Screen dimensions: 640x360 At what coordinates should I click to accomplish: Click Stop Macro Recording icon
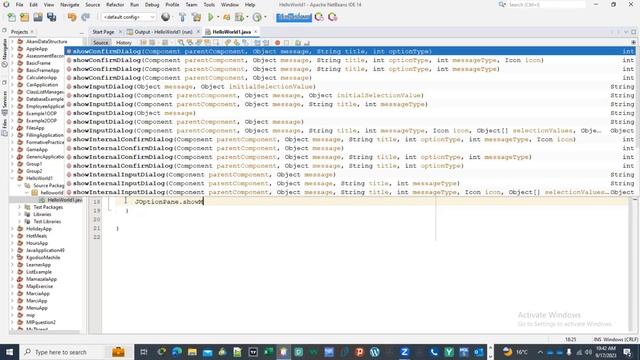(287, 42)
